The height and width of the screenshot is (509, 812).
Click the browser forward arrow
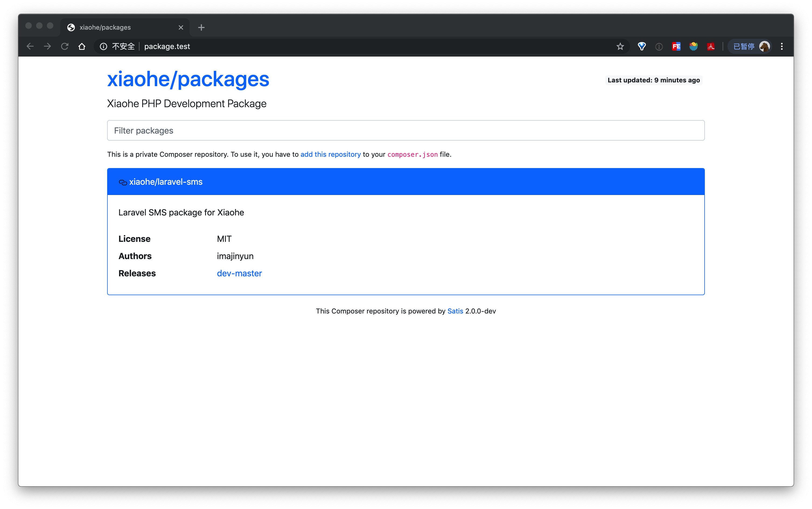pyautogui.click(x=47, y=46)
